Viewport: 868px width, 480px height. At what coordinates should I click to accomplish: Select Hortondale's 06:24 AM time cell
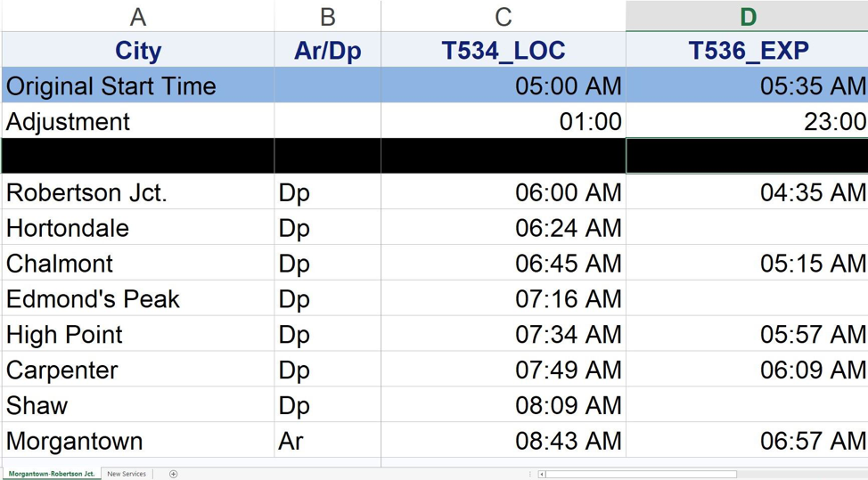click(x=503, y=228)
